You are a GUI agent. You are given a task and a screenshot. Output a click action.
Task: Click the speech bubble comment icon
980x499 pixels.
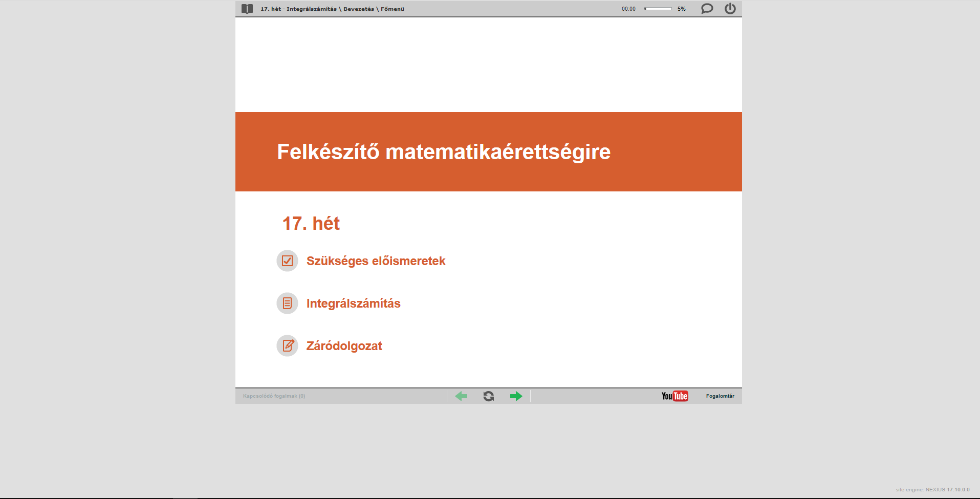coord(707,9)
